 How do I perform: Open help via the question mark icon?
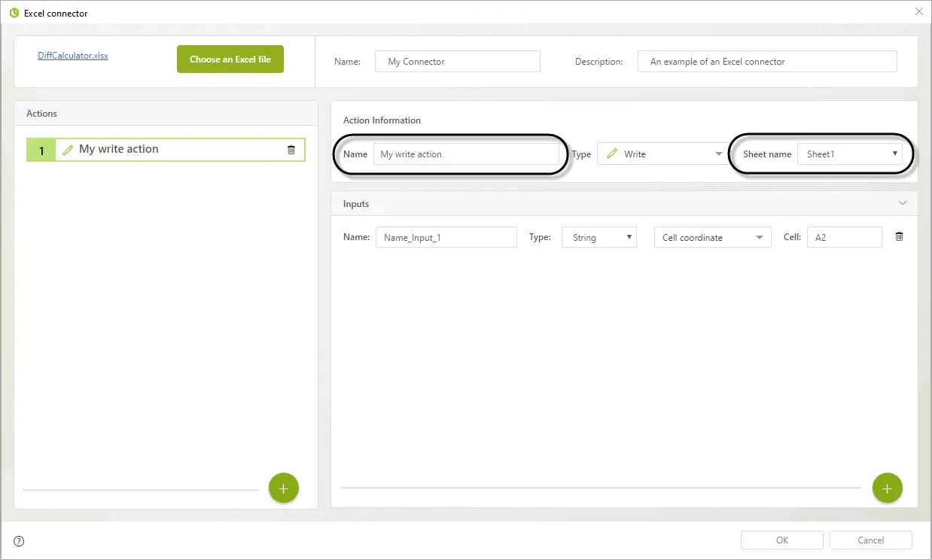[19, 540]
